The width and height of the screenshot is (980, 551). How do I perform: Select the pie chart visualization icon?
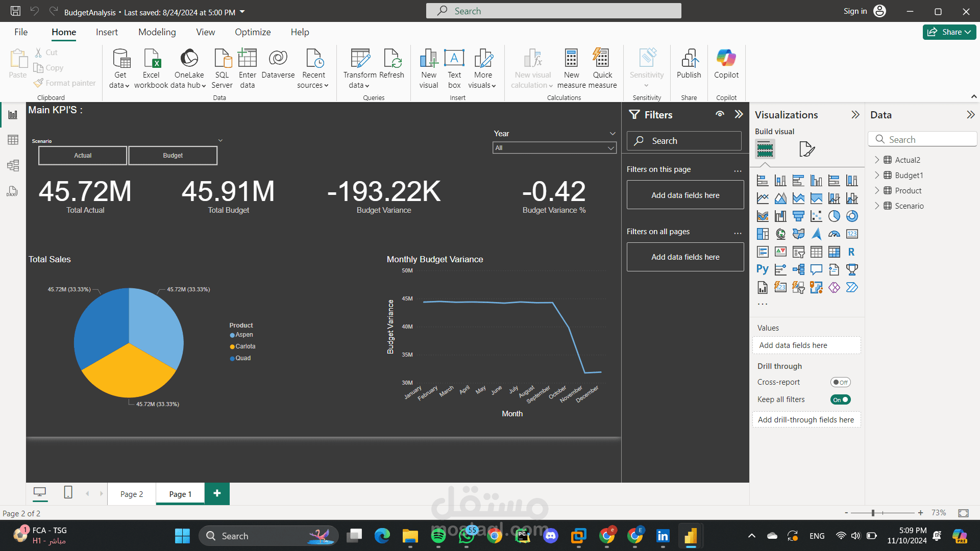pos(834,216)
